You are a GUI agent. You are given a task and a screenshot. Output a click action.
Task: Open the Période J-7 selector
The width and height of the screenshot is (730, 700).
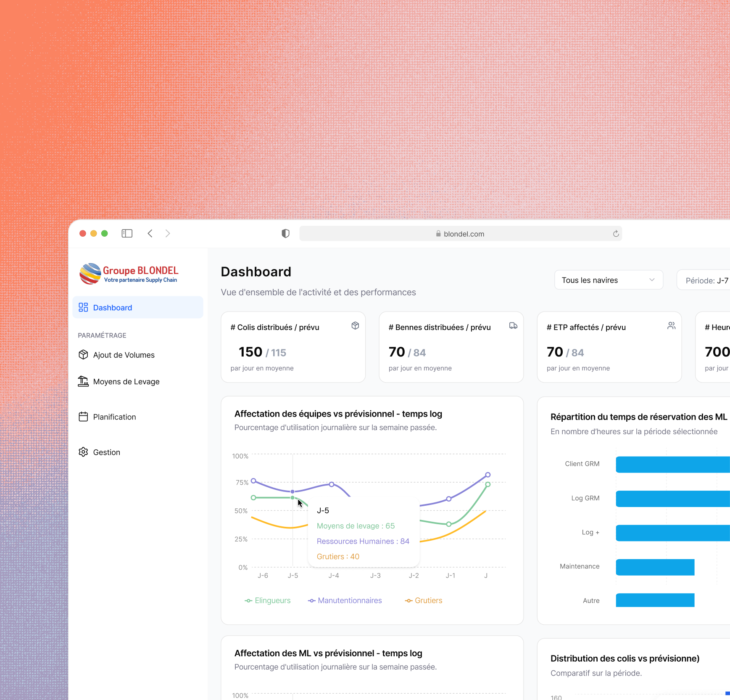coord(704,280)
